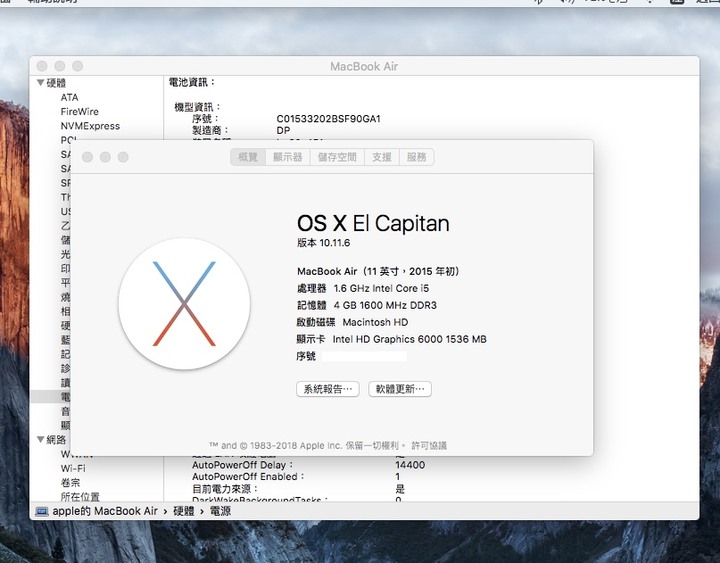Viewport: 720px width, 563px height.
Task: Open the 顯示器 tab
Action: tap(287, 157)
